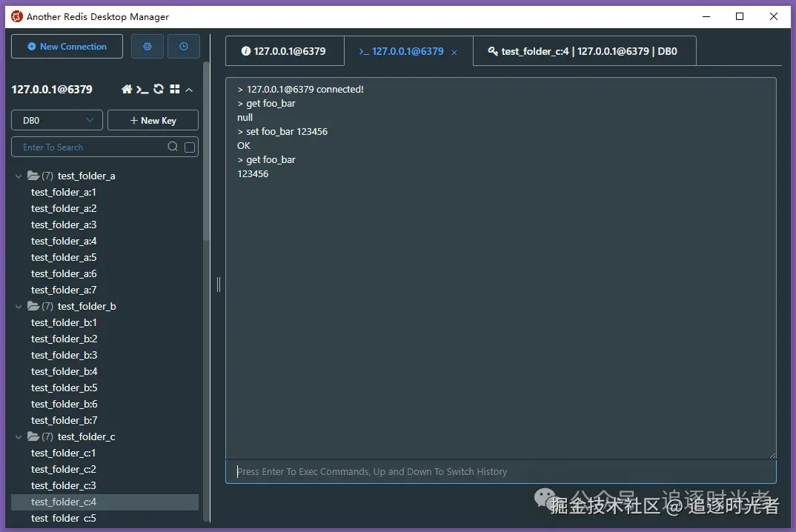
Task: Open the connection grid menu icon
Action: tap(175, 90)
